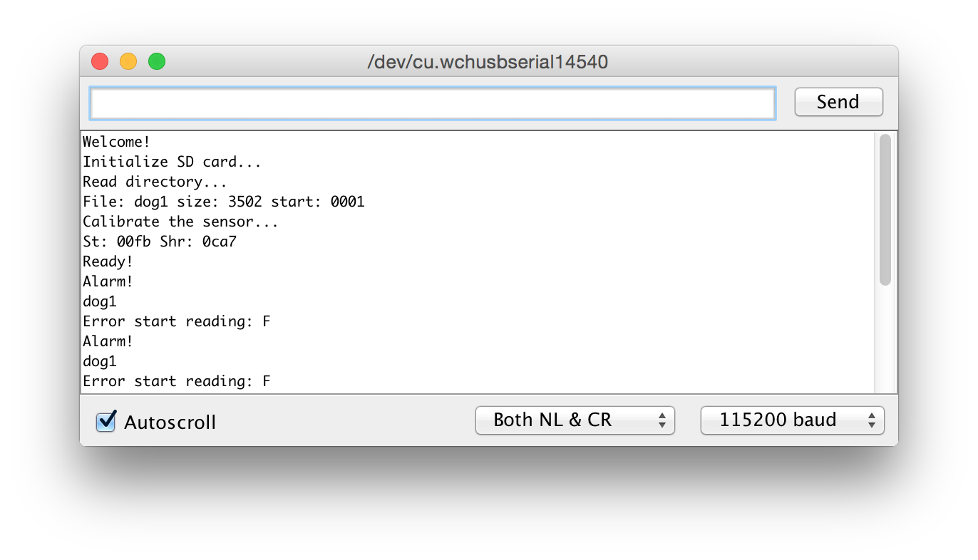Click the line ending dropdown arrows
The width and height of the screenshot is (978, 560).
662,420
